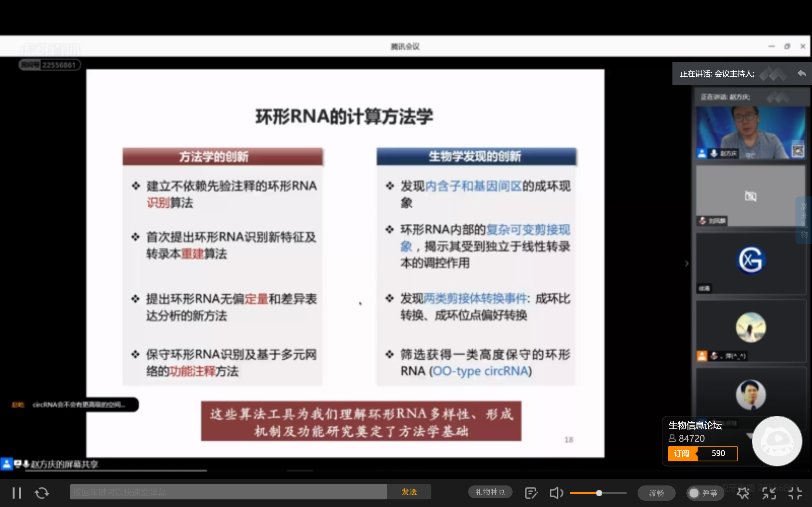Open the 流畅 video quality selector
Image resolution: width=812 pixels, height=507 pixels.
[656, 493]
